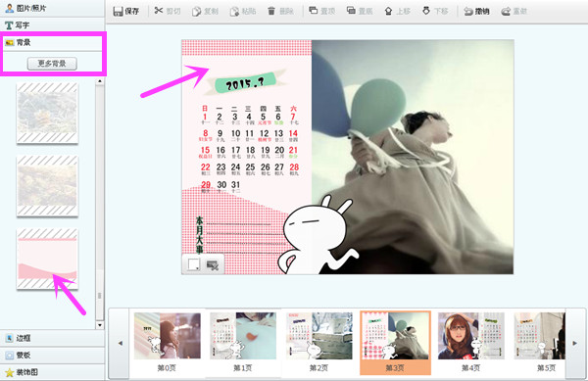Select the pink wave background thumbnail
588x381 pixels.
coord(47,259)
